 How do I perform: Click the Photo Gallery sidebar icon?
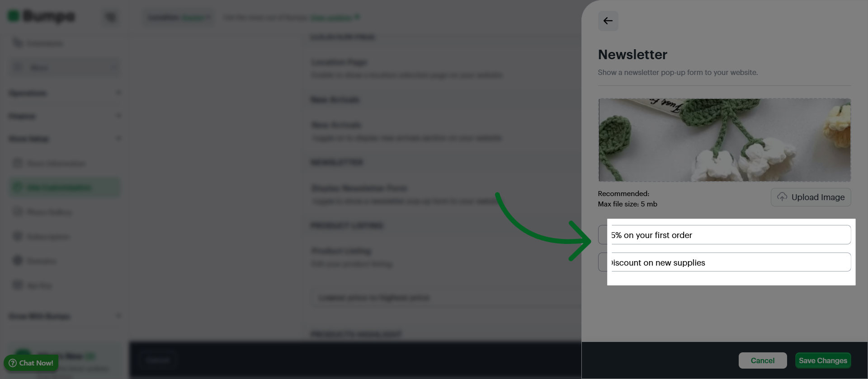(x=18, y=212)
